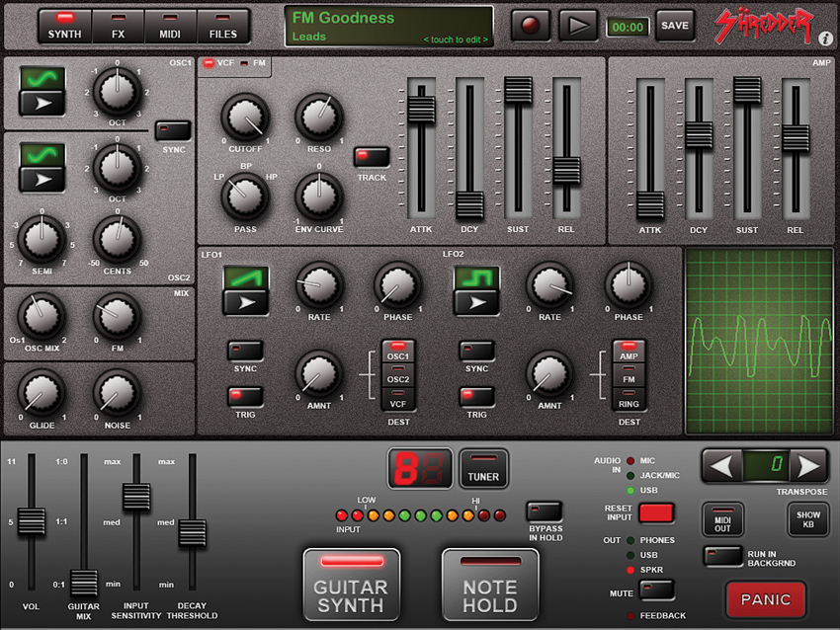Cycle LFO1 waveform with arrow button
The width and height of the screenshot is (840, 630).
pos(246,302)
